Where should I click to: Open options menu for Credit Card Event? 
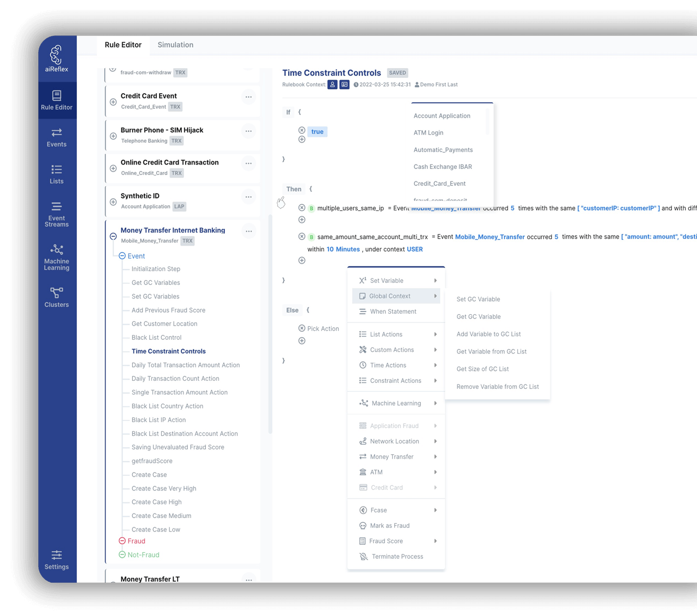[248, 97]
